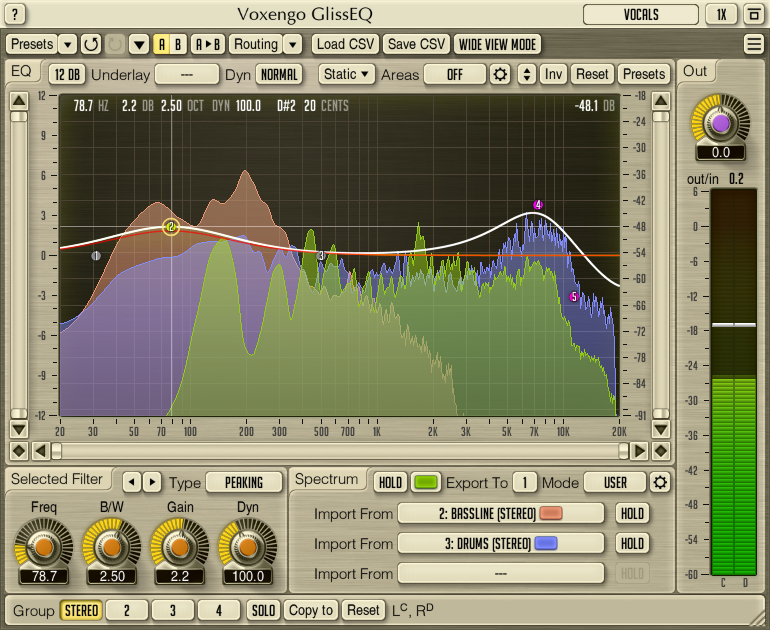The width and height of the screenshot is (770, 630).
Task: Select the next filter arrow
Action: click(x=152, y=482)
